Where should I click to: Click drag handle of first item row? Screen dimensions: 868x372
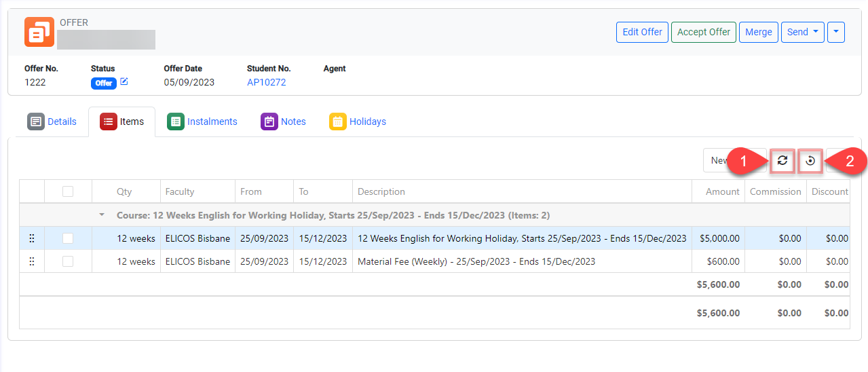tap(32, 238)
